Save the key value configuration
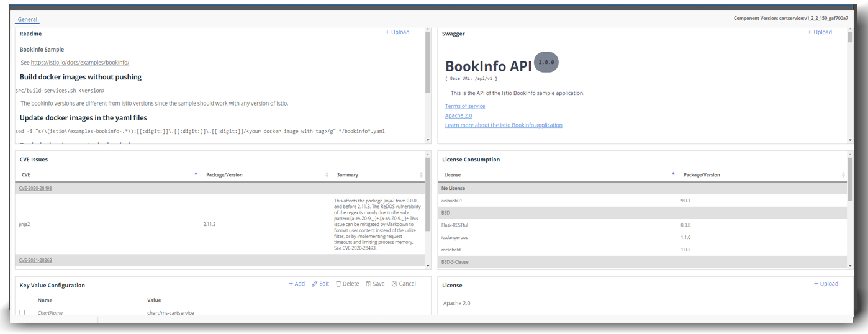This screenshot has height=334, width=868. coord(375,284)
